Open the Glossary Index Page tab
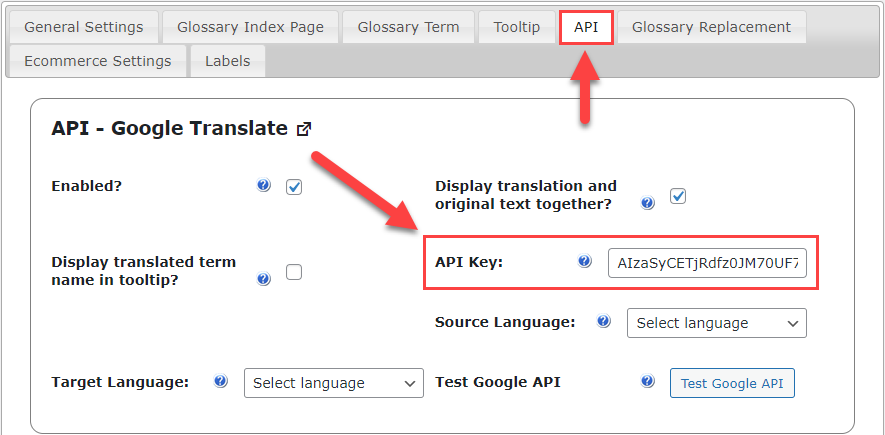Screen dimensions: 885x435 251,27
